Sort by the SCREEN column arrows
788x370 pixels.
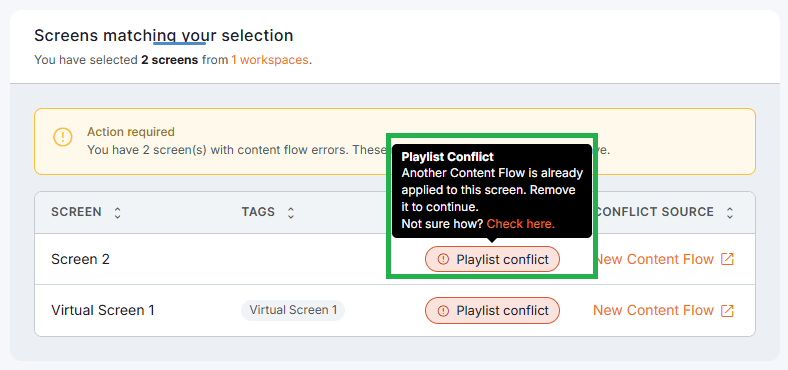[118, 212]
